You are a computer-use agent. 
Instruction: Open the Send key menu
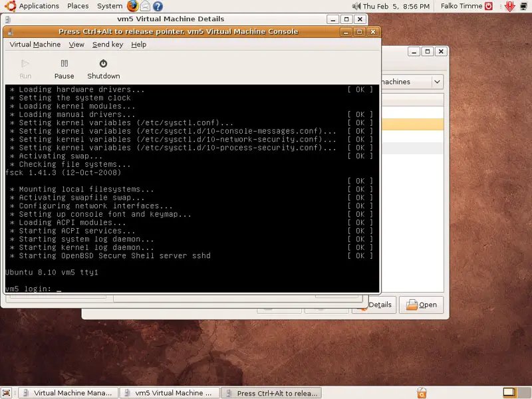(x=108, y=45)
